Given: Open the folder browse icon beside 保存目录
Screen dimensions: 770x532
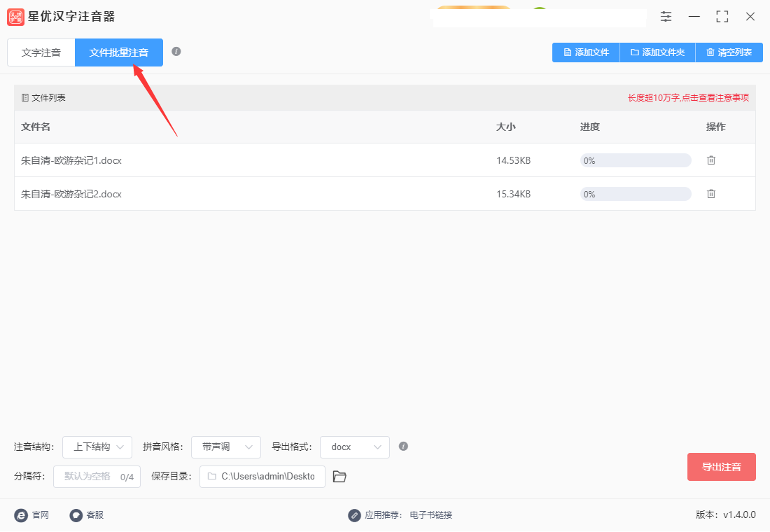Looking at the screenshot, I should click(339, 477).
